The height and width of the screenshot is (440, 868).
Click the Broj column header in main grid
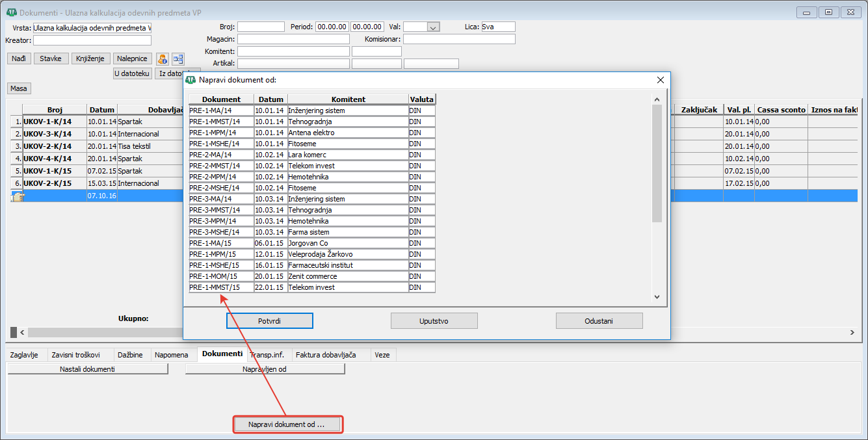[55, 110]
